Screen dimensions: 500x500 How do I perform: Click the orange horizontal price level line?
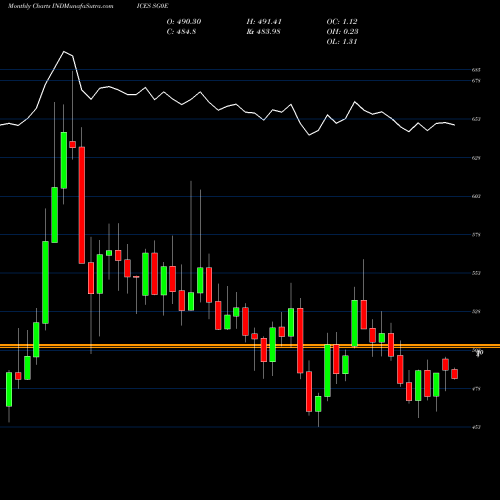(250, 346)
